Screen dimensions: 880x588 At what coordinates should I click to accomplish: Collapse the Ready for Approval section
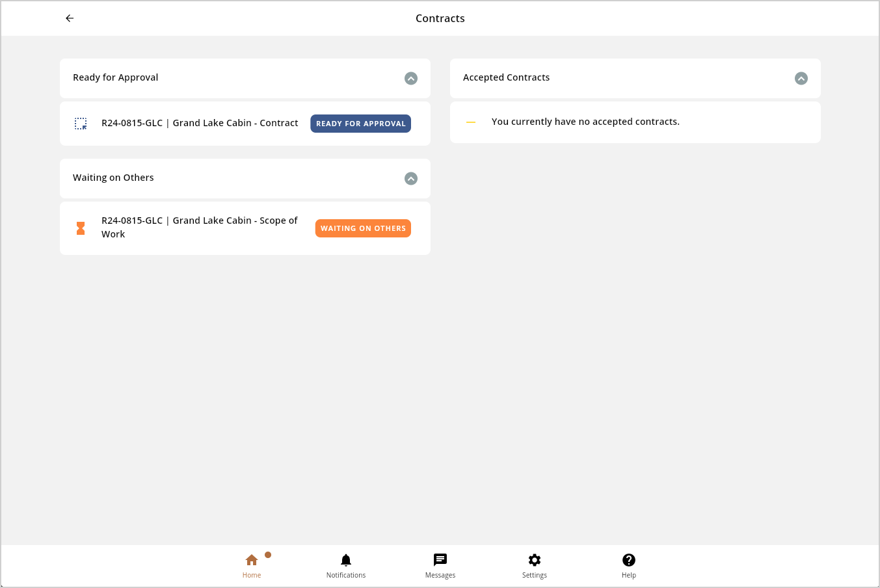(411, 79)
